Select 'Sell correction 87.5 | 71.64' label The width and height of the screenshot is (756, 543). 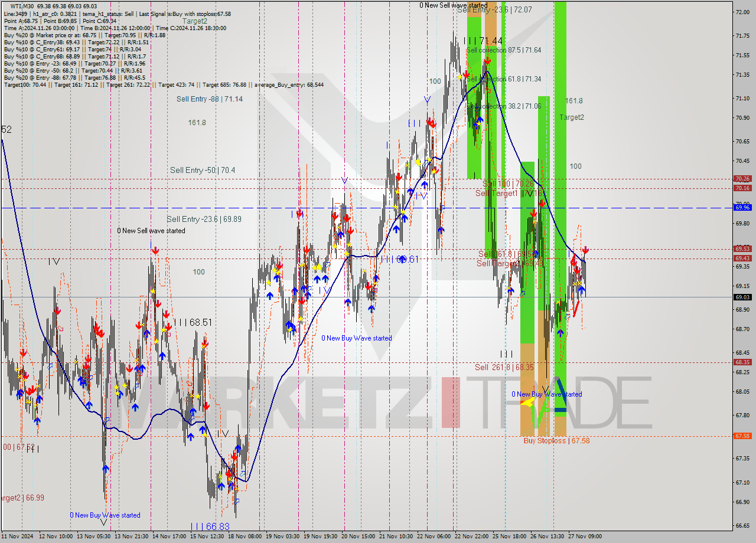(503, 50)
